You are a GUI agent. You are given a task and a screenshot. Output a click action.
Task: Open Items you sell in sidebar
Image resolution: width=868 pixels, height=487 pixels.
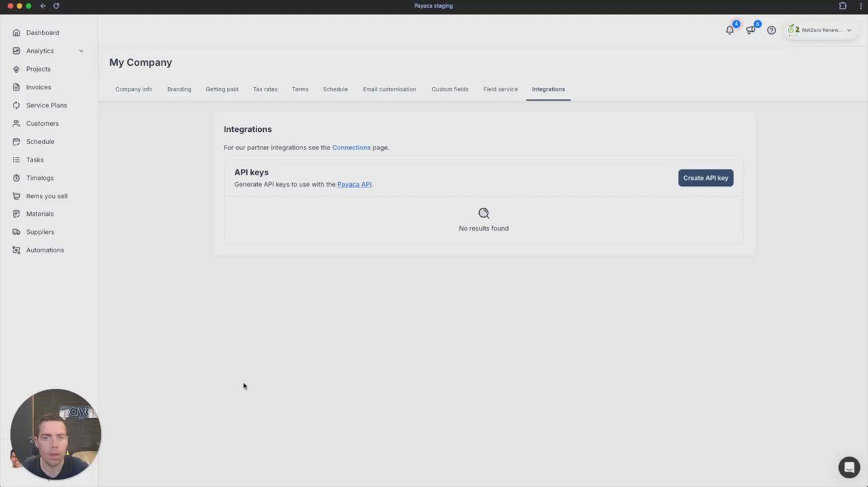click(47, 196)
